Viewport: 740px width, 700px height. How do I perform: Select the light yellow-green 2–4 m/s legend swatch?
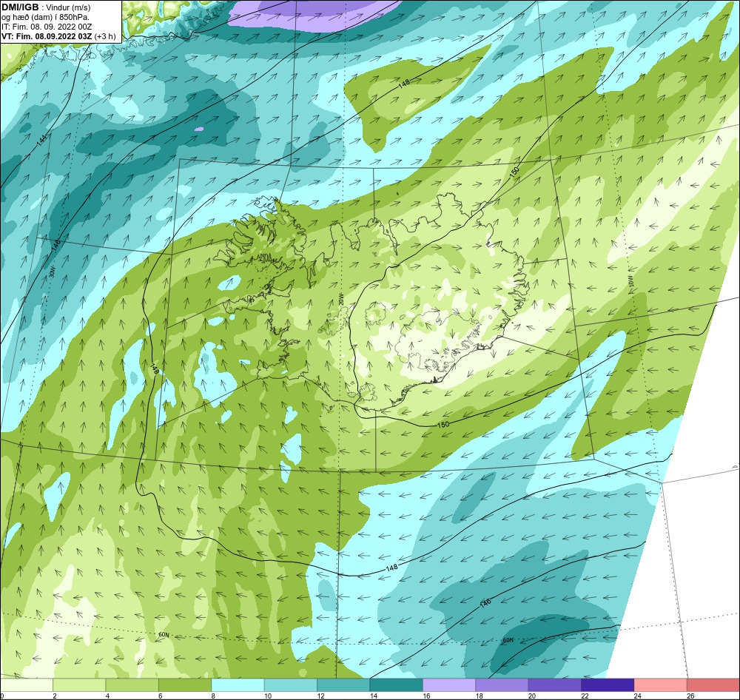coord(79,685)
